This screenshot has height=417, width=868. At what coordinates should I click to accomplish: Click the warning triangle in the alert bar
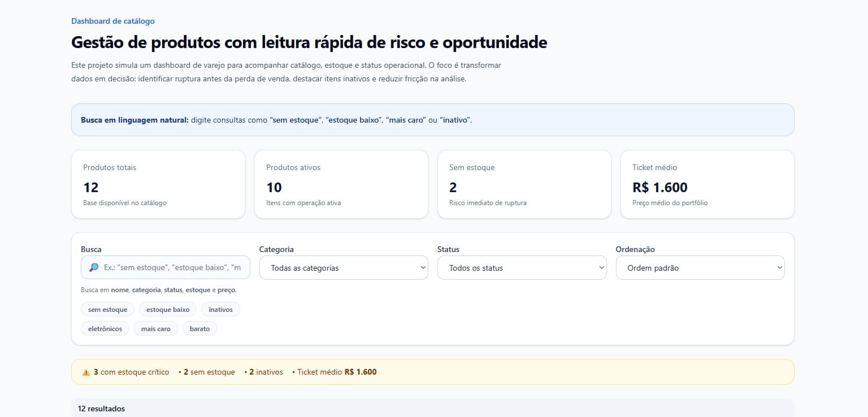[86, 372]
